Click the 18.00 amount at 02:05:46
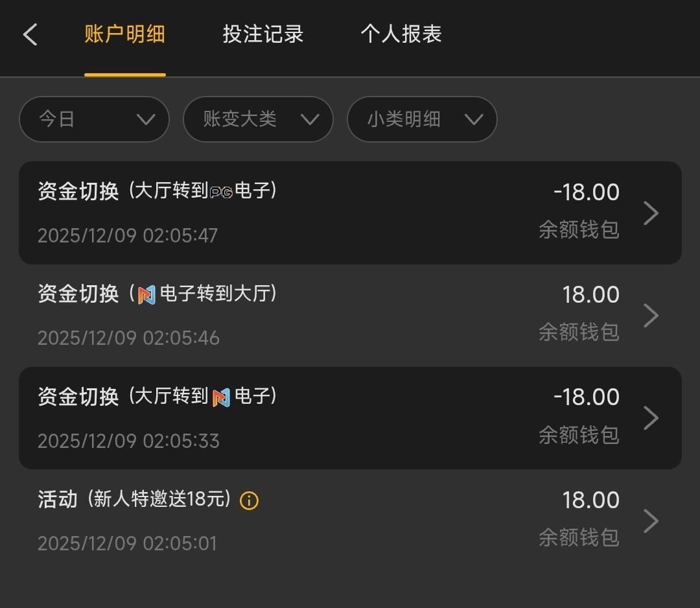Viewport: 700px width, 608px height. click(x=590, y=295)
